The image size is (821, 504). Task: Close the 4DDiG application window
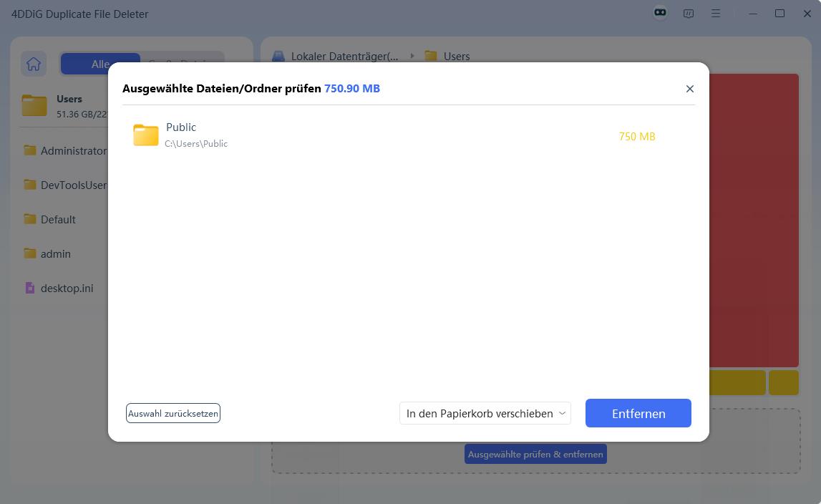point(807,14)
